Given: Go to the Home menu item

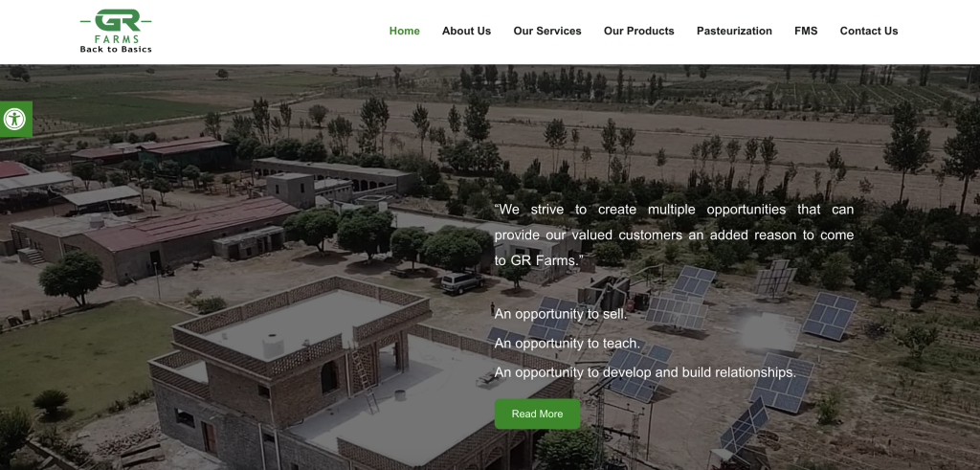Looking at the screenshot, I should (405, 31).
